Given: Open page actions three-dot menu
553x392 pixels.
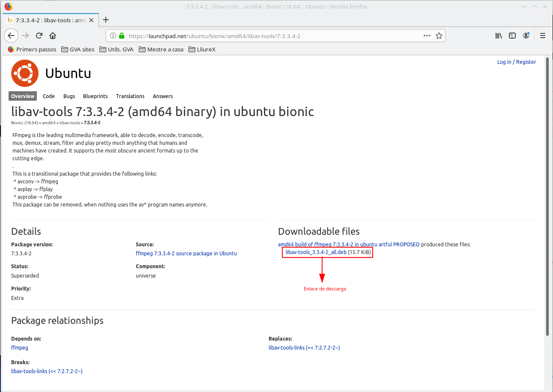Looking at the screenshot, I should (x=427, y=36).
